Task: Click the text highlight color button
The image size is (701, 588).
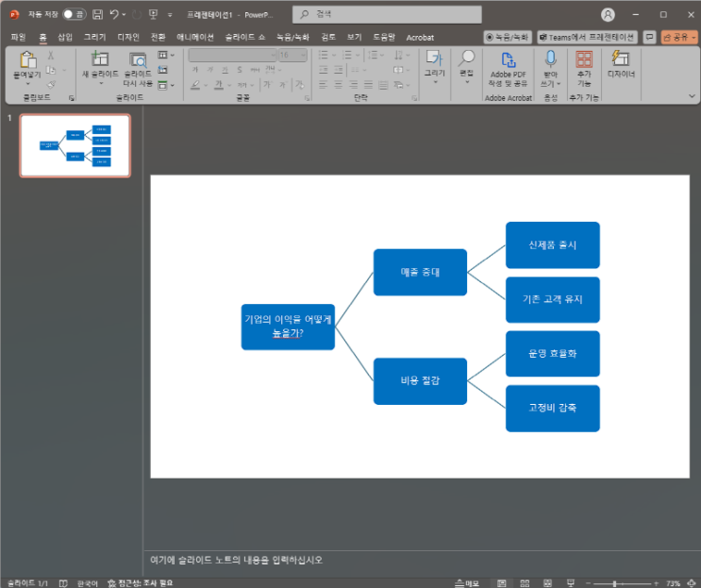Action: [195, 85]
